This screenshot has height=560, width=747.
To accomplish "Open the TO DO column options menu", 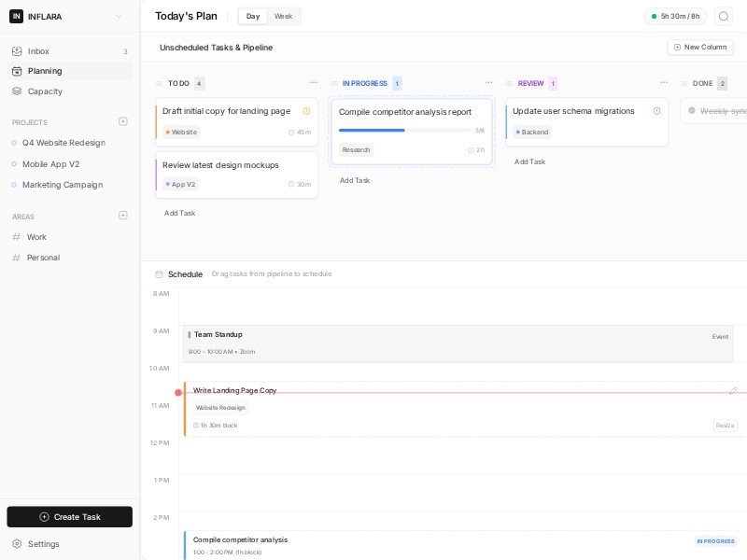I will coord(314,83).
